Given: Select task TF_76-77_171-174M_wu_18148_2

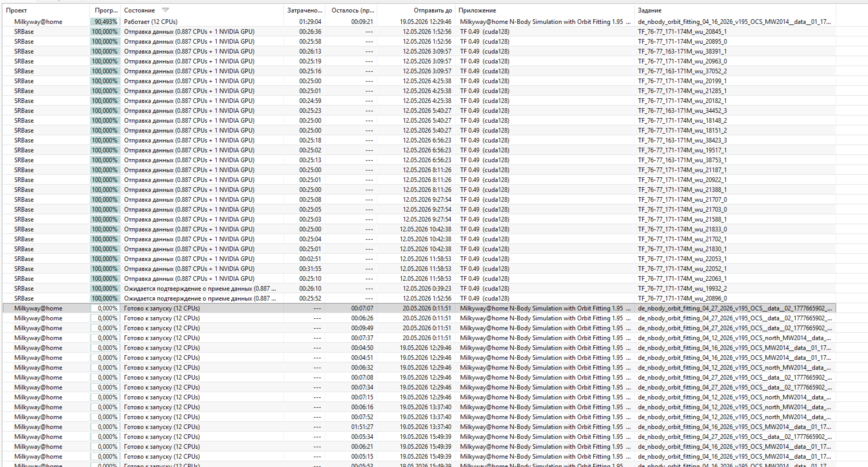Looking at the screenshot, I should point(682,121).
